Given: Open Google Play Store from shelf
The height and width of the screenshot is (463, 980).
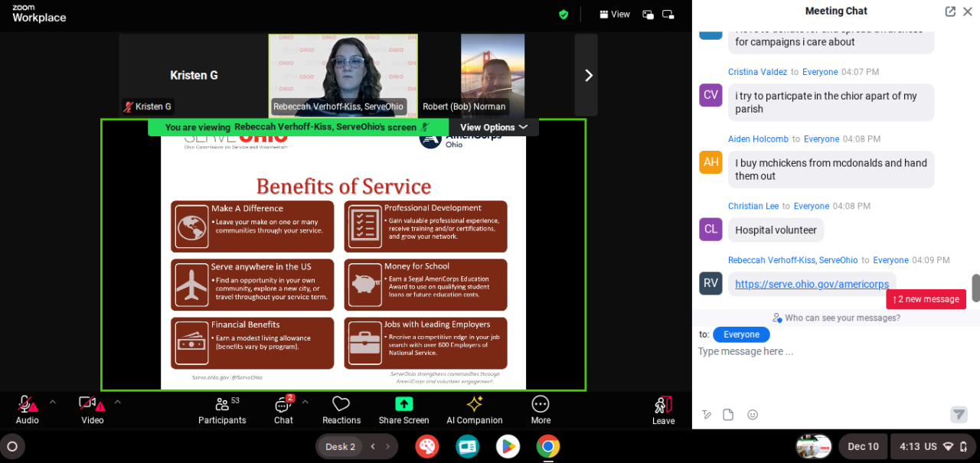Looking at the screenshot, I should point(507,446).
